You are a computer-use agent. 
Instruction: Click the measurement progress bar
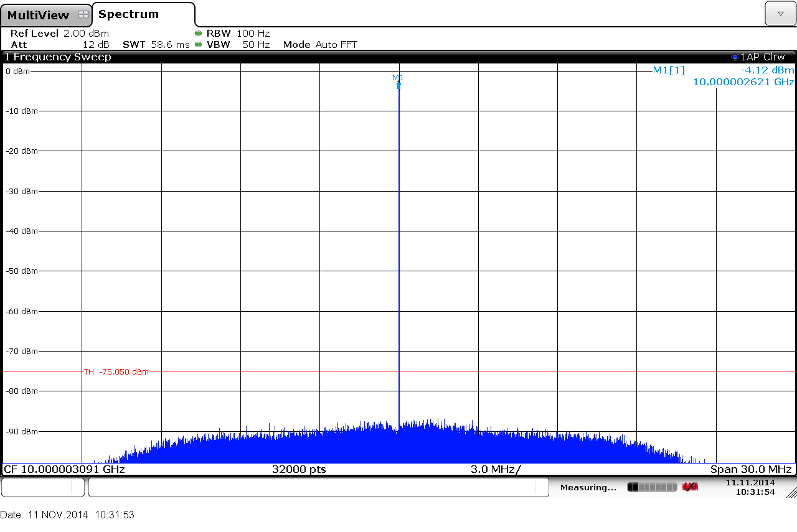tap(652, 487)
